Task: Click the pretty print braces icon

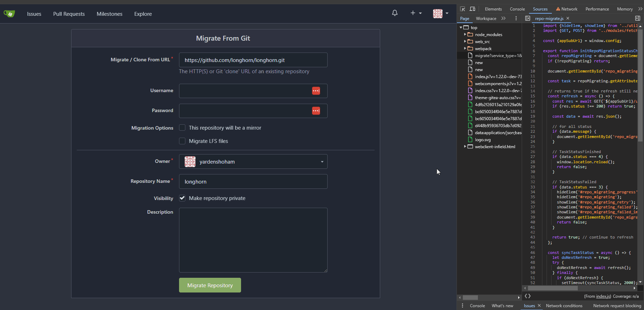Action: (527, 296)
